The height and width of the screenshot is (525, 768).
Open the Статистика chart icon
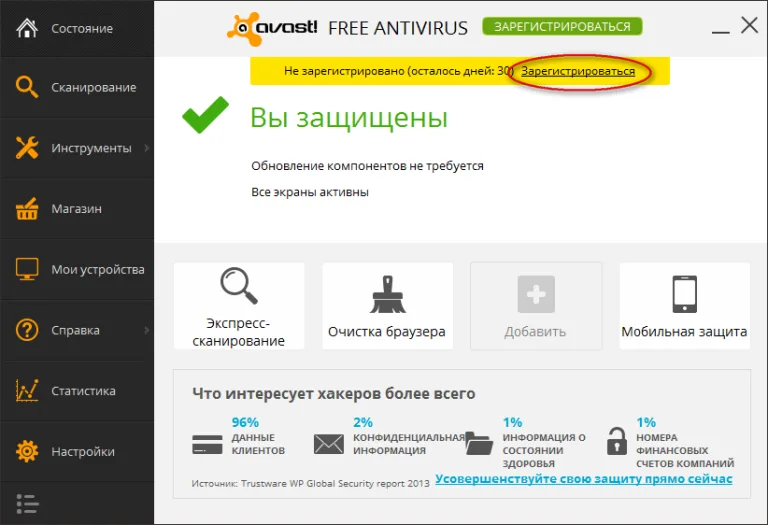pyautogui.click(x=27, y=390)
